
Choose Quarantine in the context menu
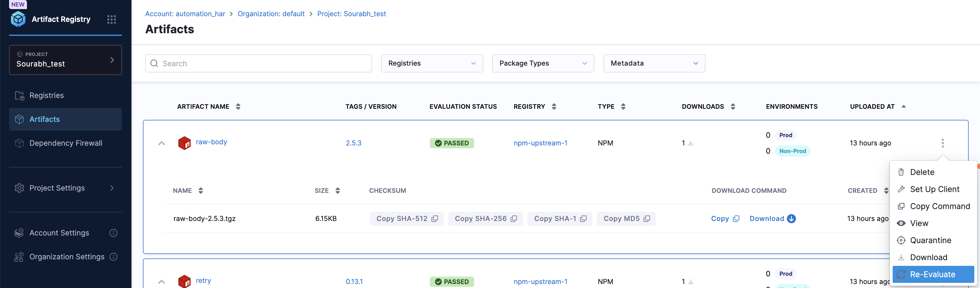pos(930,240)
